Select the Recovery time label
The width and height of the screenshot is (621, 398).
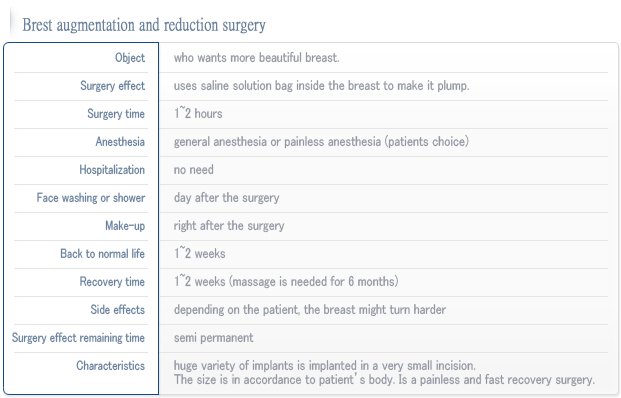(112, 282)
